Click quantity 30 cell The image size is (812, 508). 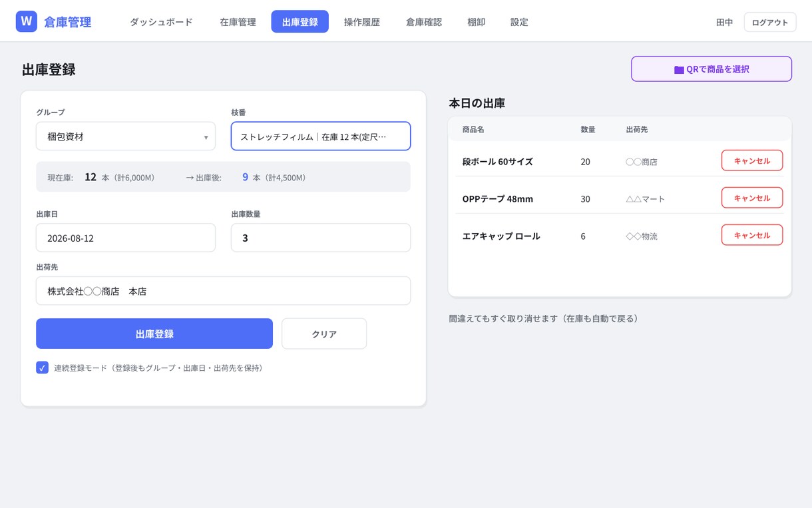tap(585, 199)
